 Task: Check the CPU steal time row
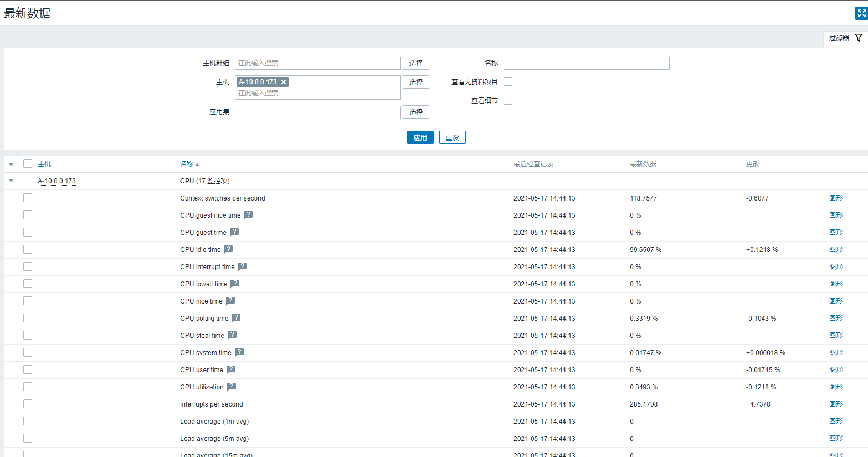[28, 335]
